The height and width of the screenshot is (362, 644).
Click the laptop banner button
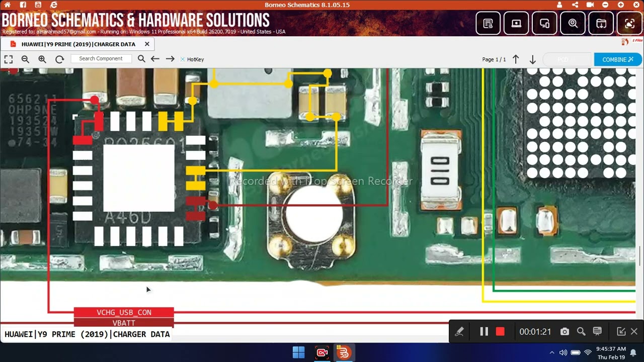tap(516, 23)
